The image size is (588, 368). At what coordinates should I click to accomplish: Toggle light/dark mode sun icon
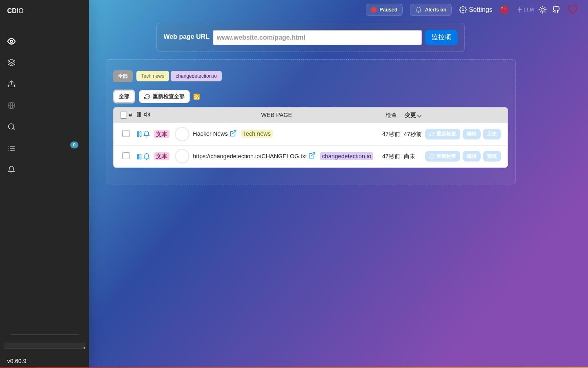pyautogui.click(x=543, y=10)
